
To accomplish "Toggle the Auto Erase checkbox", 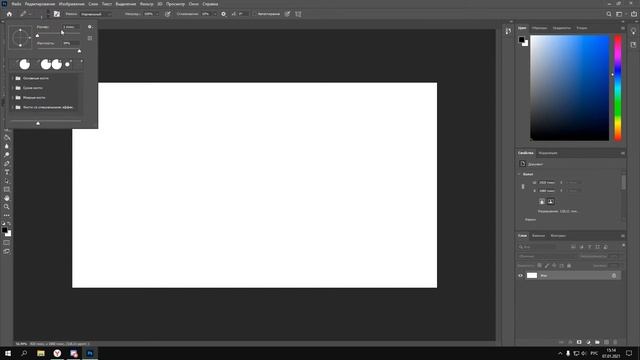I will 254,14.
